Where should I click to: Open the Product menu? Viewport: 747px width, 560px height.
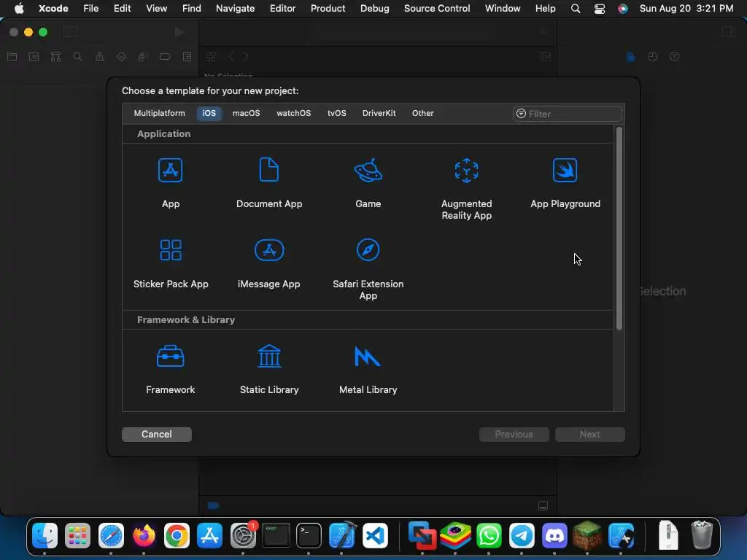point(328,9)
